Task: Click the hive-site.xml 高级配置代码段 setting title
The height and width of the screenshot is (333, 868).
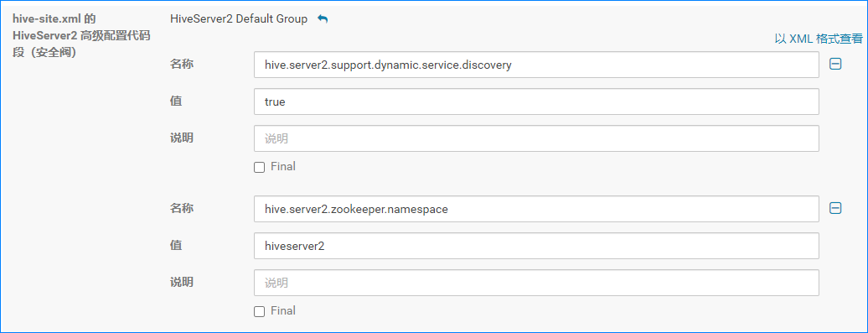Action: pos(81,36)
